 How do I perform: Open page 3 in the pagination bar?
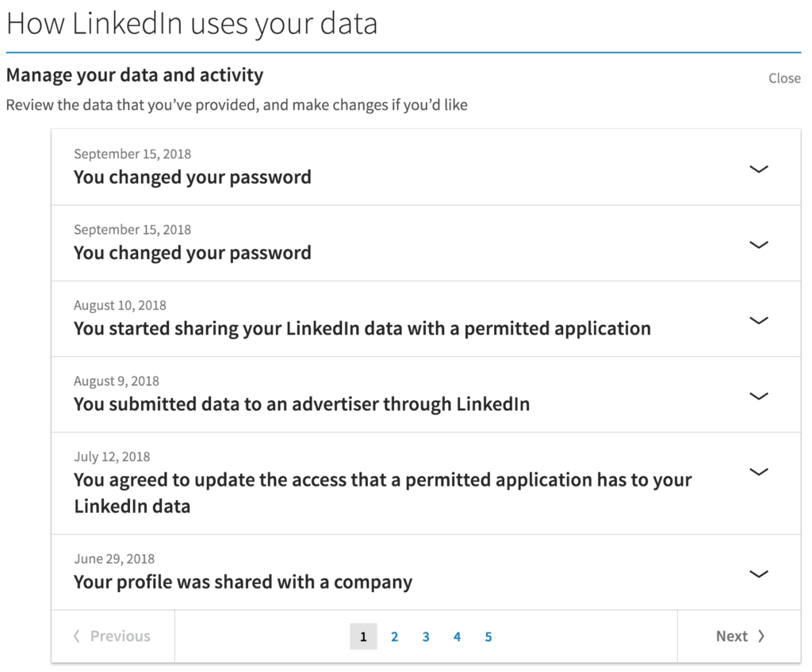pos(426,636)
